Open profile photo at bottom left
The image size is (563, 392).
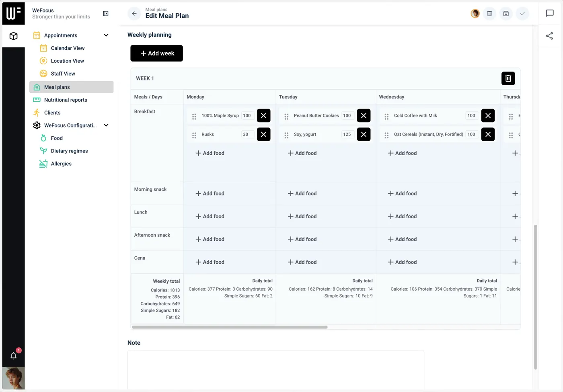pyautogui.click(x=13, y=378)
